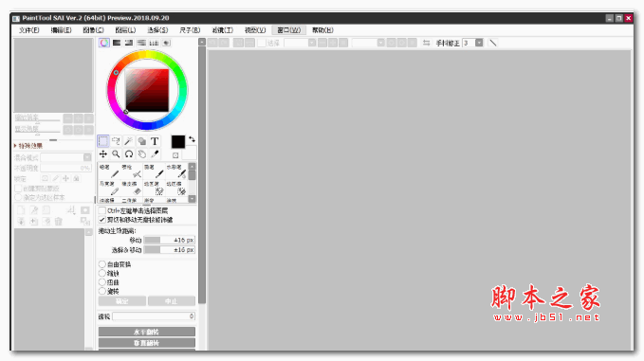This screenshot has height=361, width=644.
Task: Open the 选择(S) menu
Action: tap(157, 30)
